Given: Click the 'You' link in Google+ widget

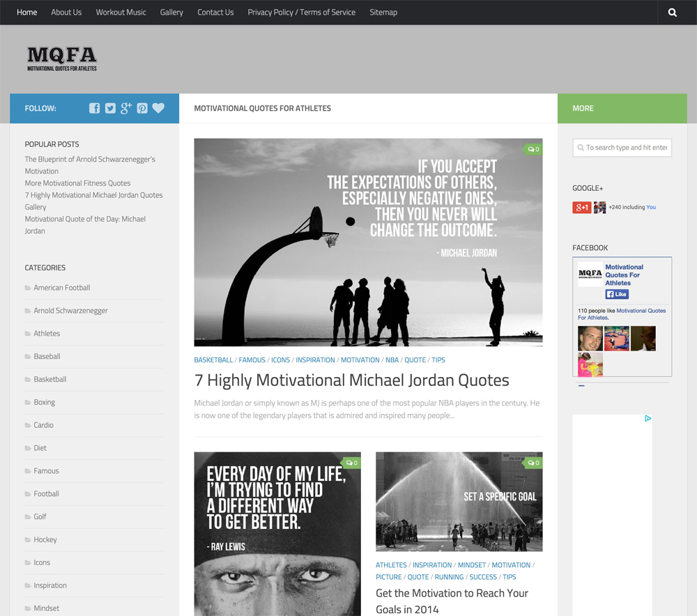Looking at the screenshot, I should pos(651,207).
